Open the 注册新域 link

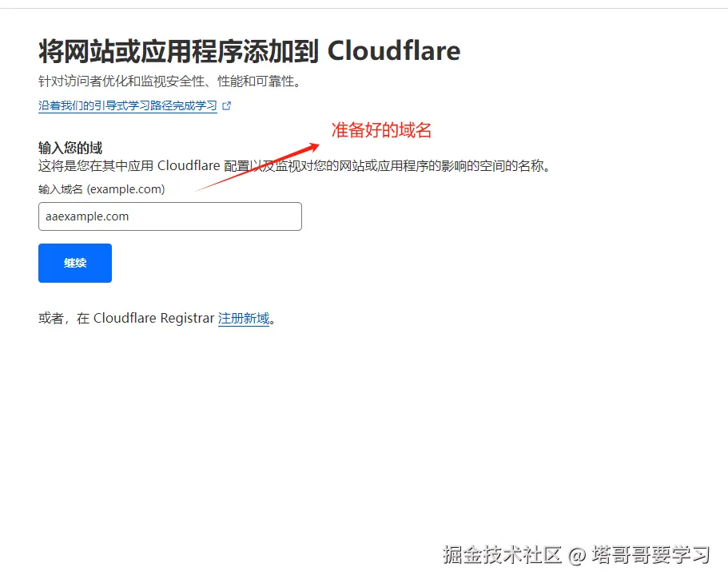[244, 319]
